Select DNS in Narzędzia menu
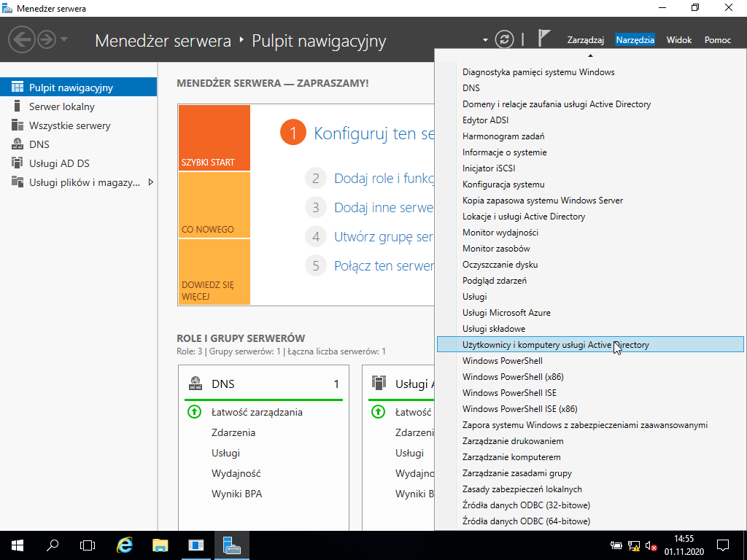The image size is (747, 560). pyautogui.click(x=590, y=88)
